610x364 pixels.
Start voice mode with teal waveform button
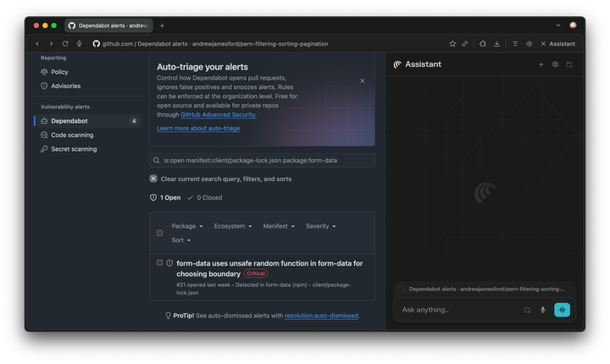562,310
